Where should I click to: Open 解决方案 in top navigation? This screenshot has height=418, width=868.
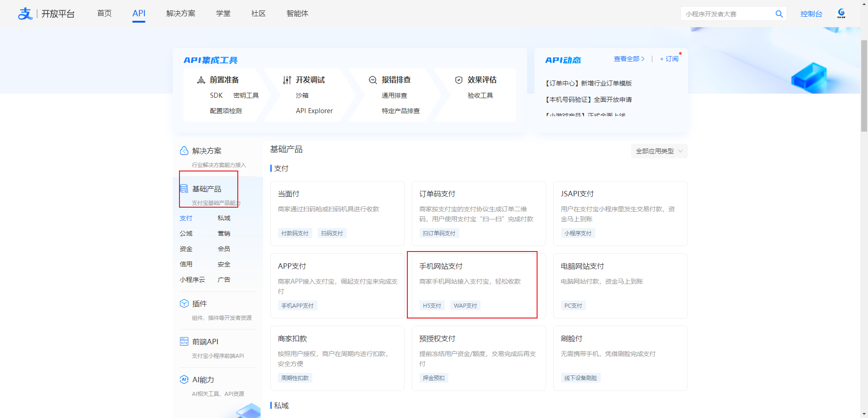tap(181, 14)
